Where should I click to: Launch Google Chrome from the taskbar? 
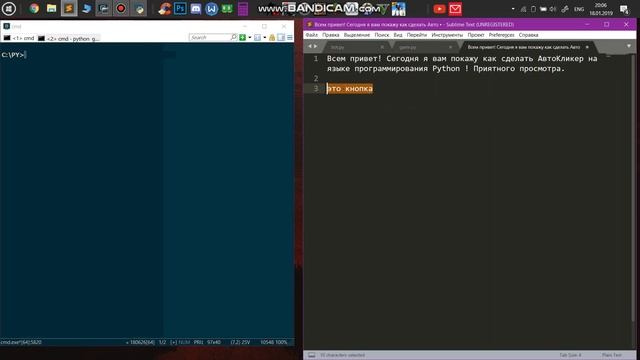[34, 9]
